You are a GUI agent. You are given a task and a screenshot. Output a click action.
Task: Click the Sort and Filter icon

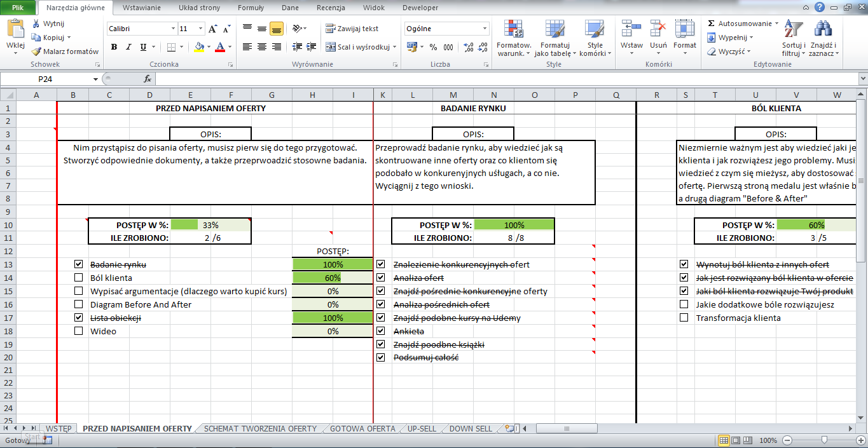(x=793, y=37)
